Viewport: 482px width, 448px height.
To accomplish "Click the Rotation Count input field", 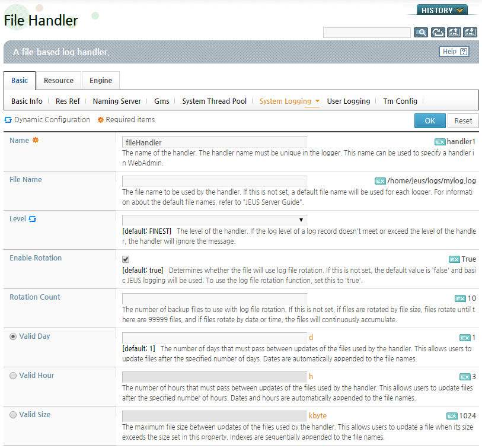I will pos(215,299).
